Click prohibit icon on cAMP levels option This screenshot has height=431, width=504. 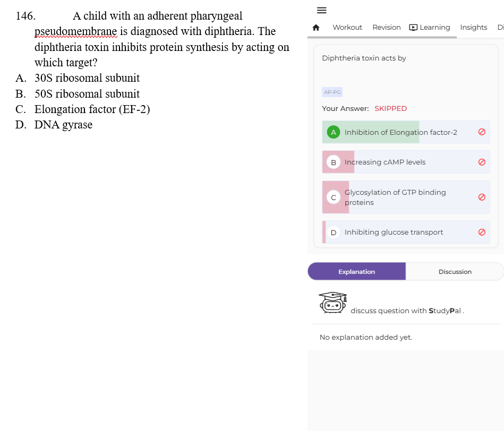482,162
